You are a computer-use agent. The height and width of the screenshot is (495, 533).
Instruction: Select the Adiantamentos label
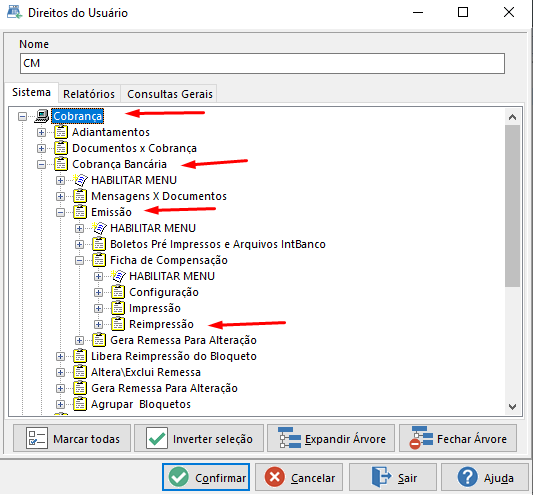click(111, 132)
